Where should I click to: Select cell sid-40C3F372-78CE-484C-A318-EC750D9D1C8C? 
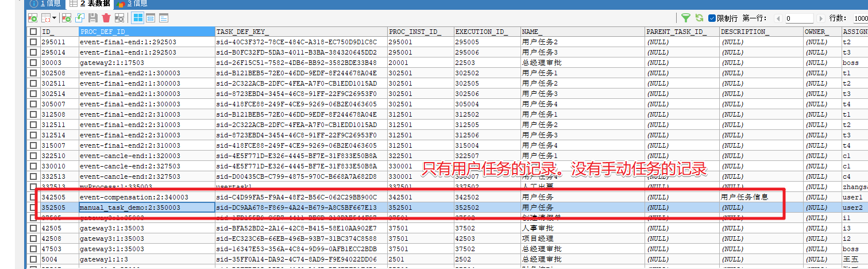301,42
